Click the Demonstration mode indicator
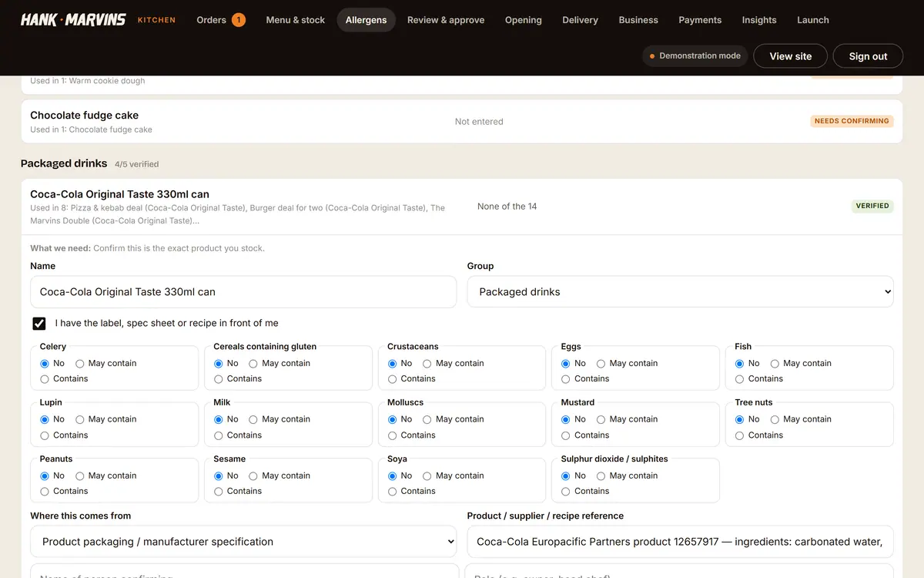The image size is (924, 578). pyautogui.click(x=695, y=55)
